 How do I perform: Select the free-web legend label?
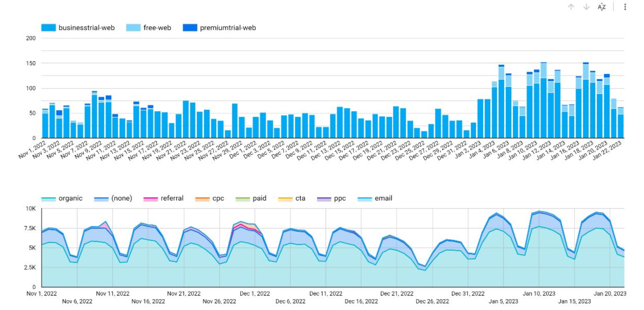157,28
